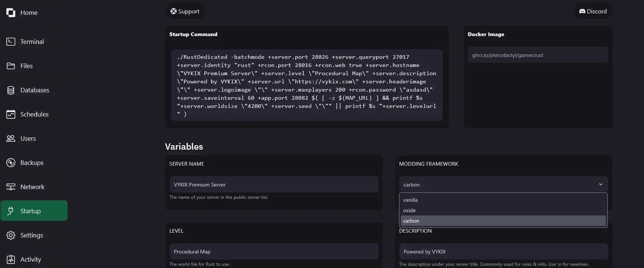644x268 pixels.
Task: Click the Terminal prompt icon
Action: coord(11,42)
